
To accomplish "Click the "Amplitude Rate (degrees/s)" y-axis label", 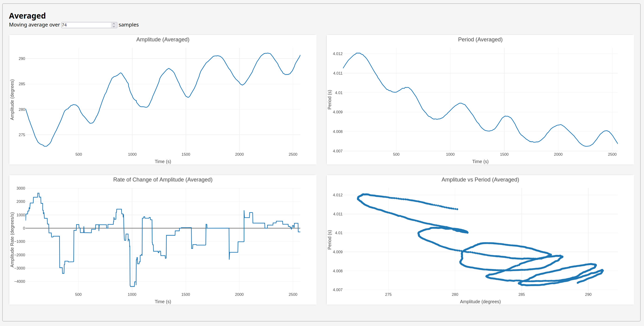I will tap(12, 240).
